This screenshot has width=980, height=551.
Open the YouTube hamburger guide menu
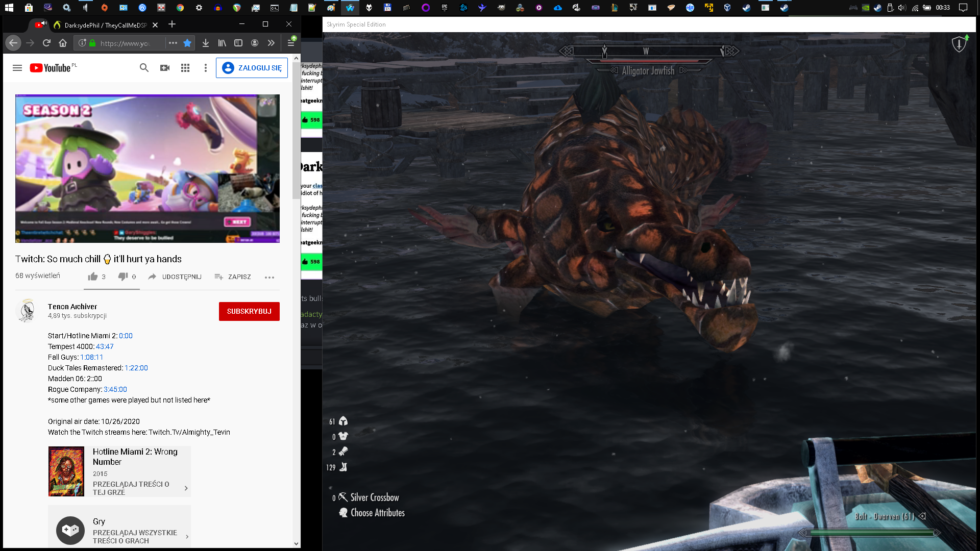[17, 68]
